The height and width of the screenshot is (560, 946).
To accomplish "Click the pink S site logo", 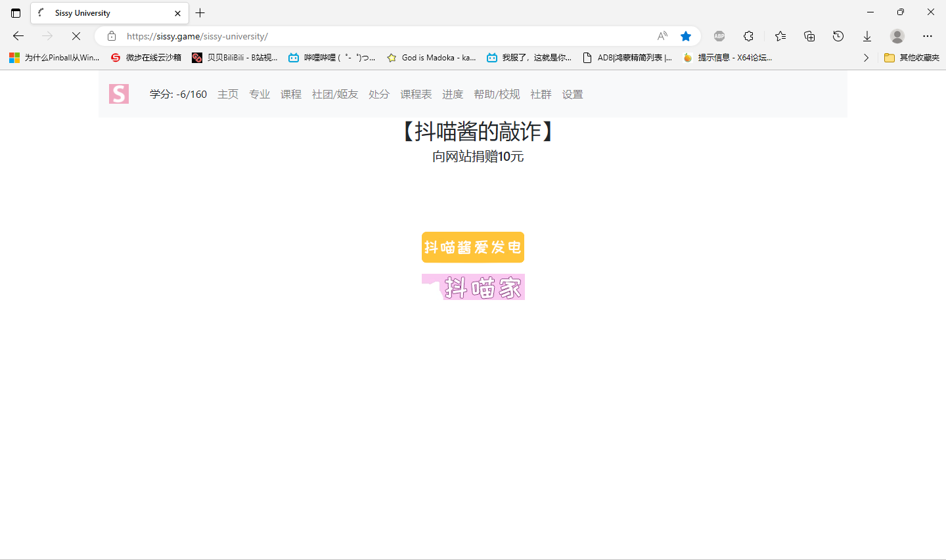I will coord(119,94).
